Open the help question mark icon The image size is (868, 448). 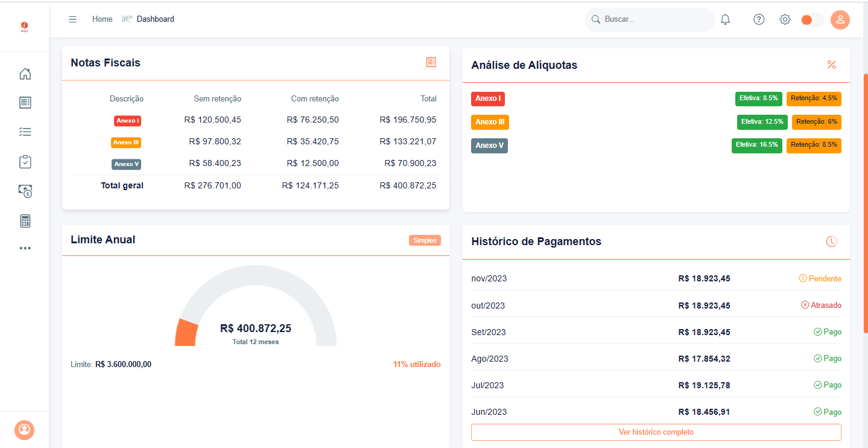pos(759,19)
